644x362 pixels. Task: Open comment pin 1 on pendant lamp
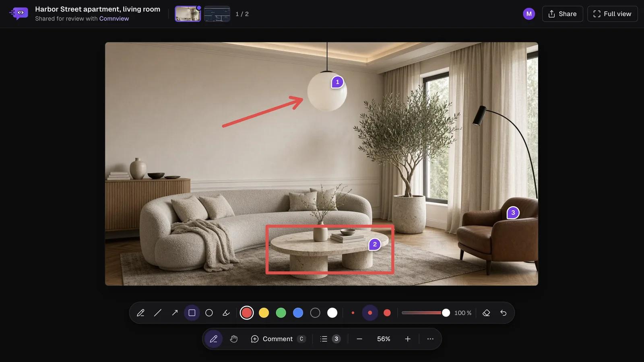click(x=337, y=82)
